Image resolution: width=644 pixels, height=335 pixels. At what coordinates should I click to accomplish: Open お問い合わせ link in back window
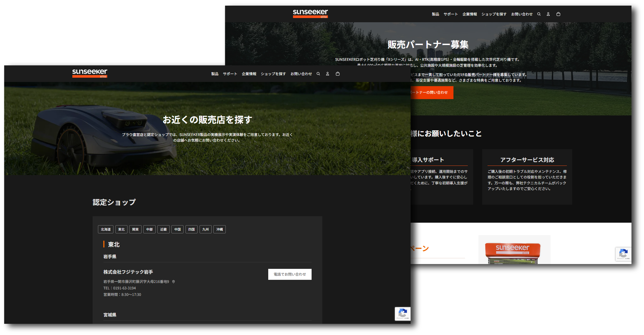point(522,14)
